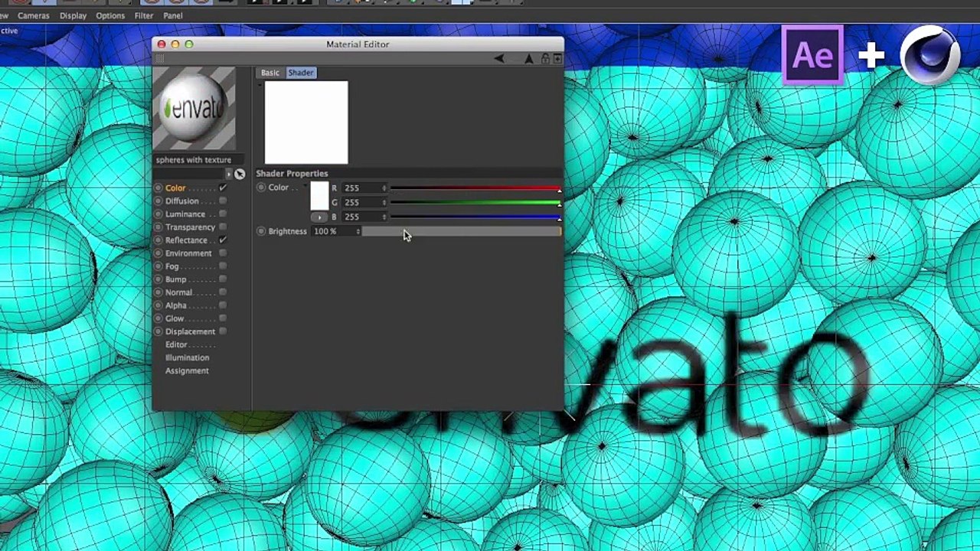The image size is (980, 551).
Task: Enable the Displacement channel checkbox
Action: point(223,331)
